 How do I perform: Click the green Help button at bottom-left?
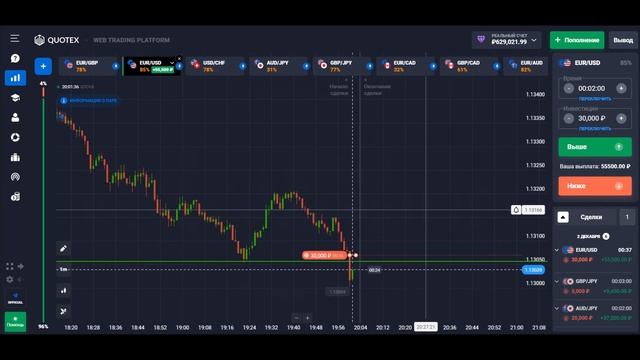tap(15, 322)
